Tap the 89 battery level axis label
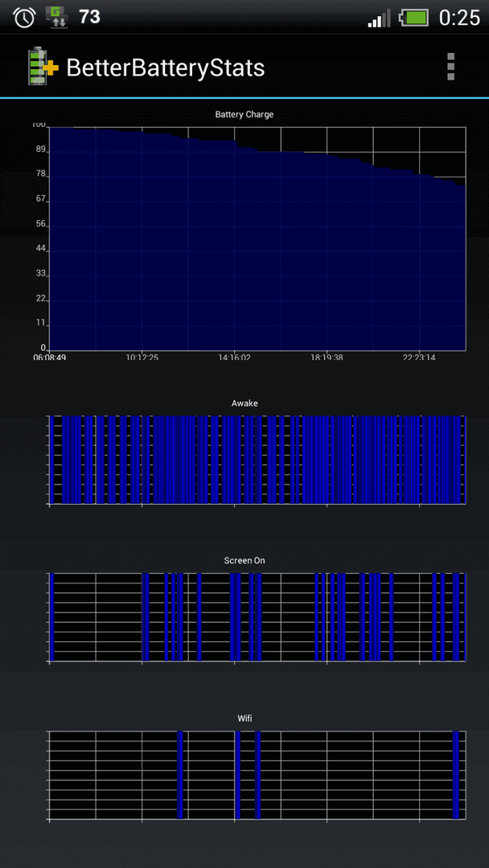Viewport: 489px width, 868px height. 40,150
